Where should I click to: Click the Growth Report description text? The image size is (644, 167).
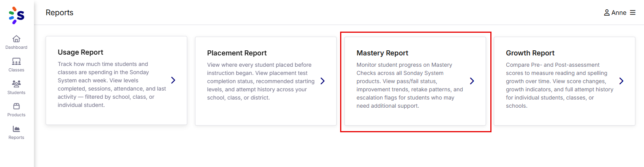tap(560, 85)
